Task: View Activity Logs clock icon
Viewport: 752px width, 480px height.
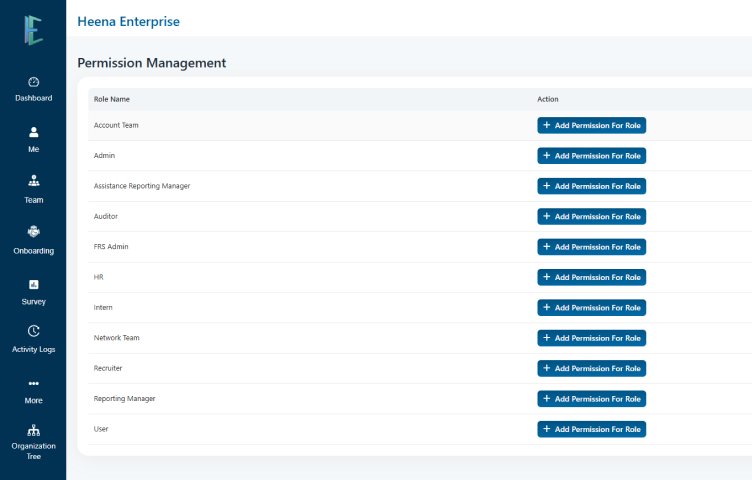Action: 33,331
